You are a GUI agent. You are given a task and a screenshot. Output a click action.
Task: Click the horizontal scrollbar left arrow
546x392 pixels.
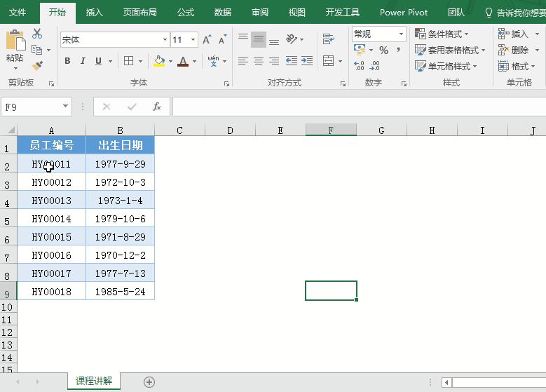pyautogui.click(x=446, y=383)
